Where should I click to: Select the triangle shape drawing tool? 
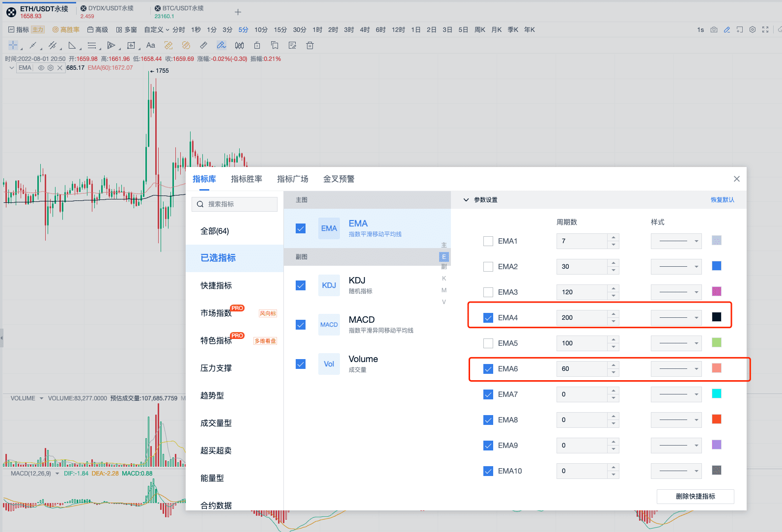(72, 46)
